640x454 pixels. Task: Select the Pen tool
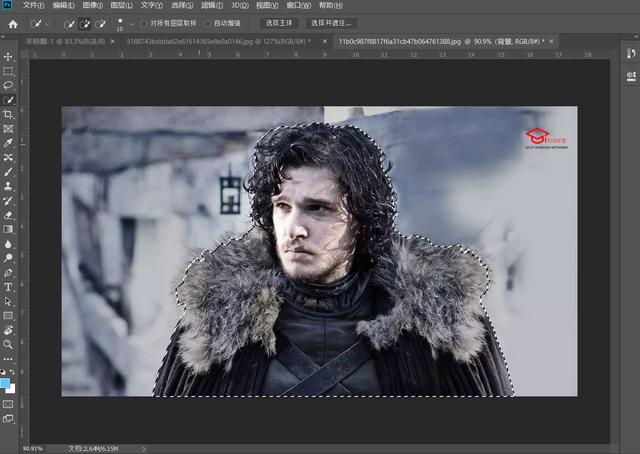point(8,273)
